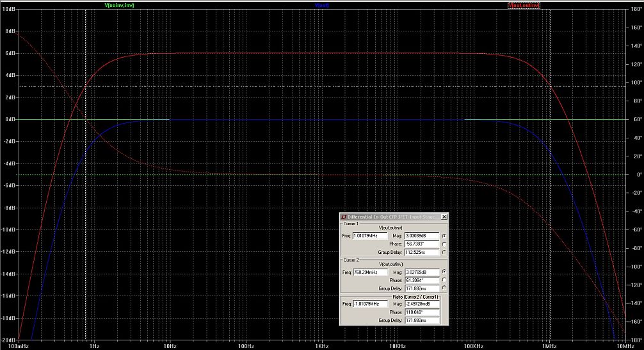The width and height of the screenshot is (644, 350).
Task: Click Cursor 1 Mag field 3.03039dB
Action: click(x=423, y=236)
